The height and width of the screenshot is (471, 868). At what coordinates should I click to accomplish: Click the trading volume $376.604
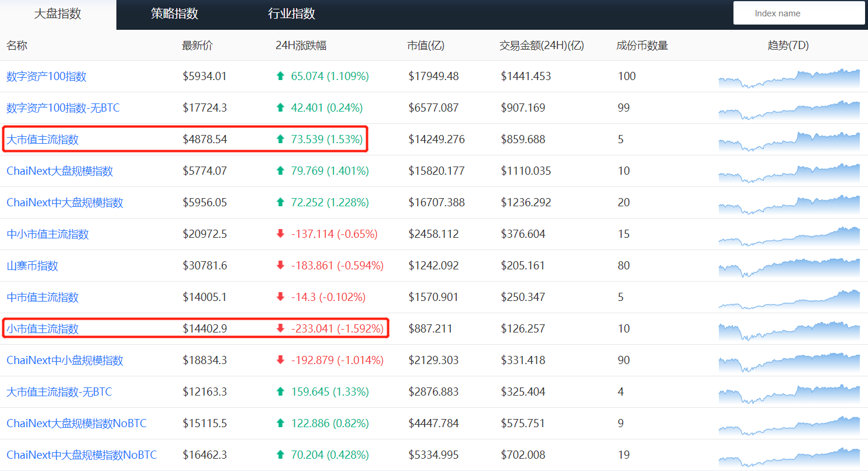click(x=523, y=234)
